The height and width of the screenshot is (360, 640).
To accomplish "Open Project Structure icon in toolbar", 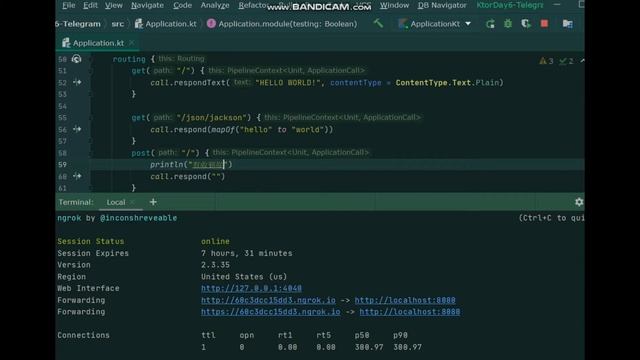I will click(567, 24).
